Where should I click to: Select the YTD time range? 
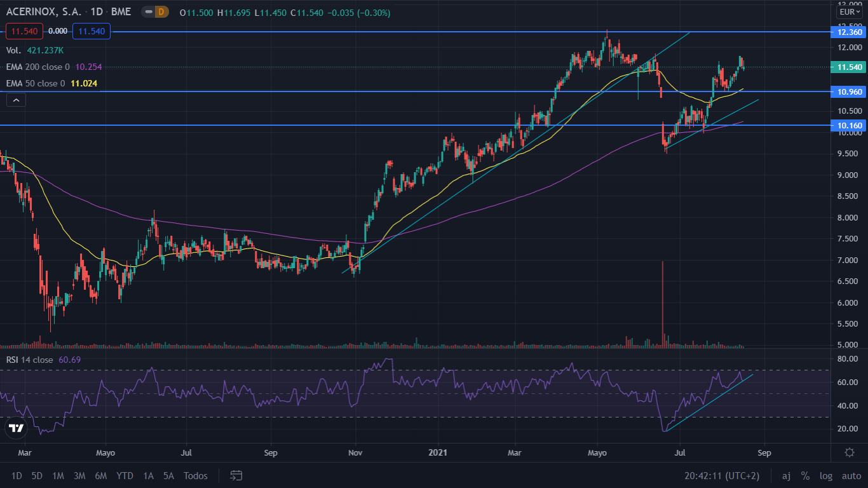point(125,475)
